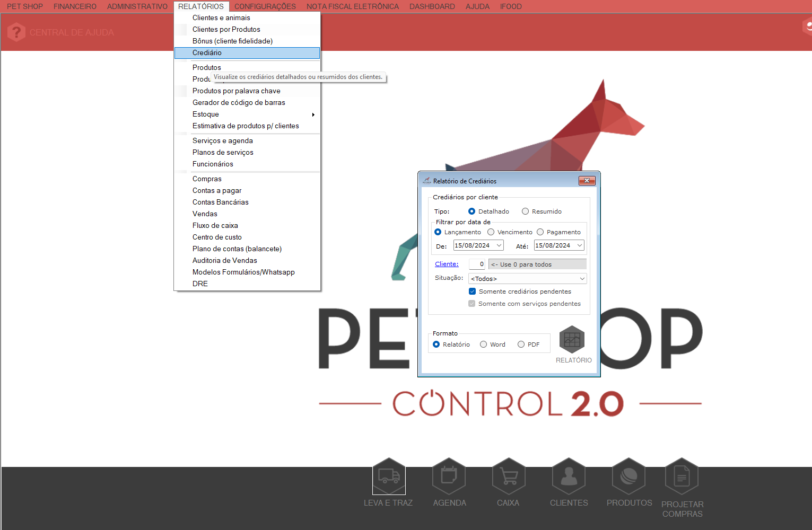Uncheck Somente crediários pendentes checkbox
Viewport: 812px width, 530px height.
pos(472,291)
